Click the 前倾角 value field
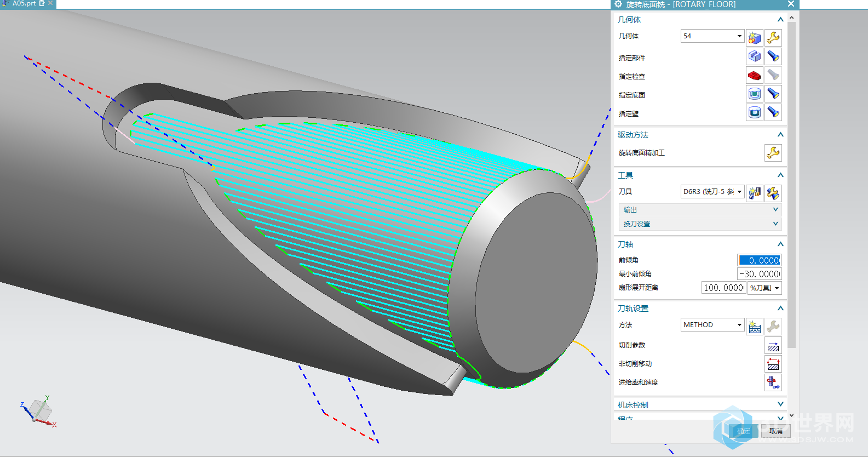Viewport: 868px width, 457px height. click(x=760, y=260)
